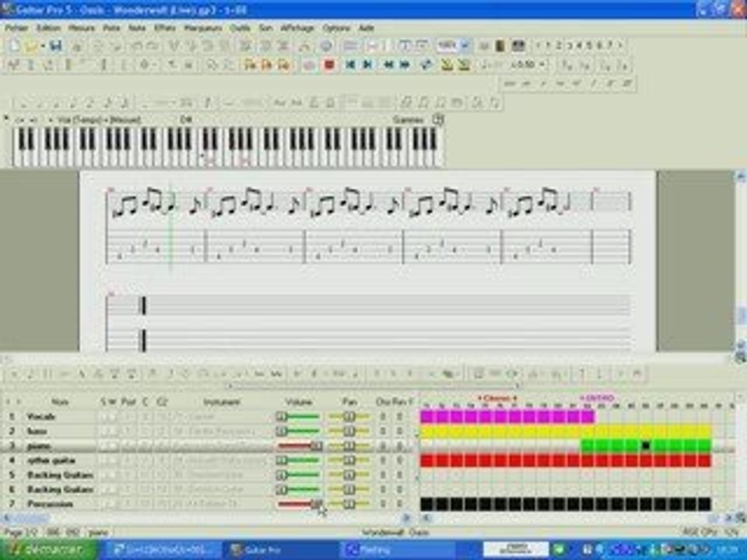The width and height of the screenshot is (747, 560).
Task: Create a new file with the toolbar icon
Action: (14, 46)
